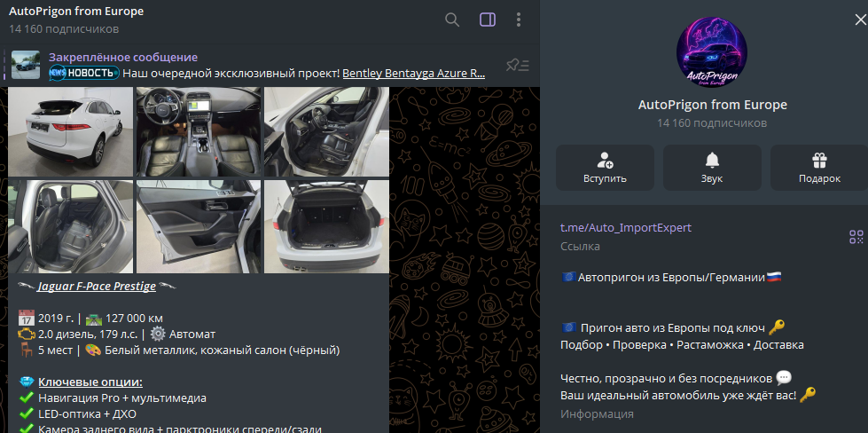Image resolution: width=868 pixels, height=433 pixels.
Task: Open the open trunk photo
Action: click(x=326, y=226)
